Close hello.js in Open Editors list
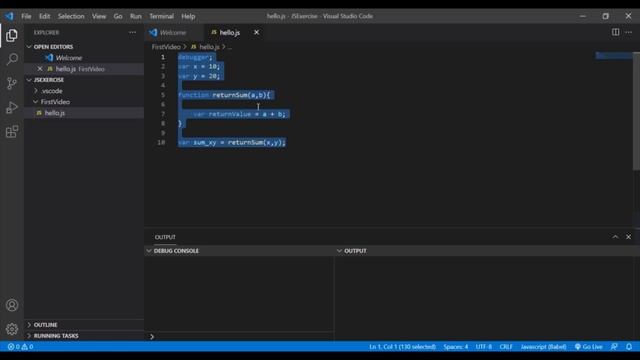640x360 pixels. tap(40, 69)
